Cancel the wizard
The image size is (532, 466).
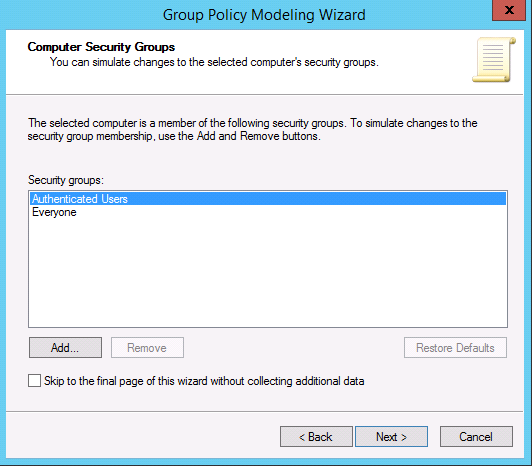[x=476, y=437]
